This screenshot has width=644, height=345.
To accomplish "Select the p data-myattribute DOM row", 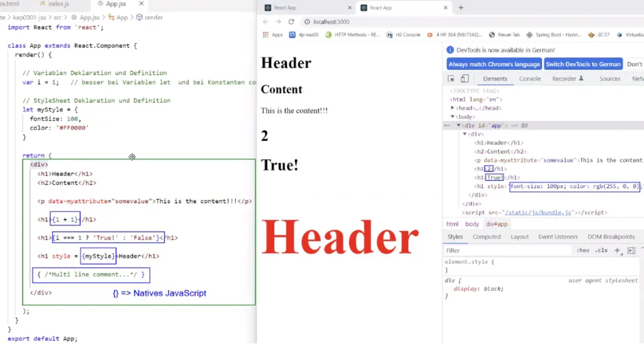I will (558, 160).
